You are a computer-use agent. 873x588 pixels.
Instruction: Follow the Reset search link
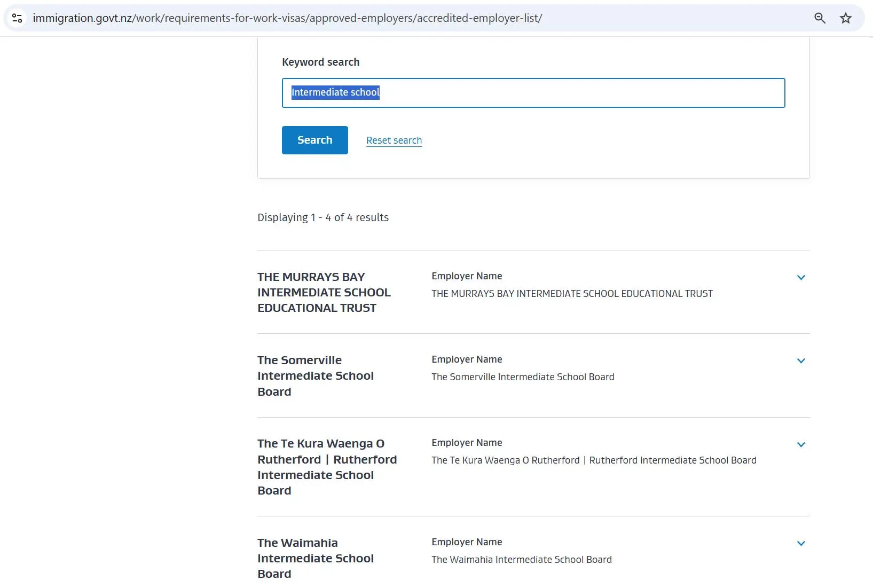394,140
